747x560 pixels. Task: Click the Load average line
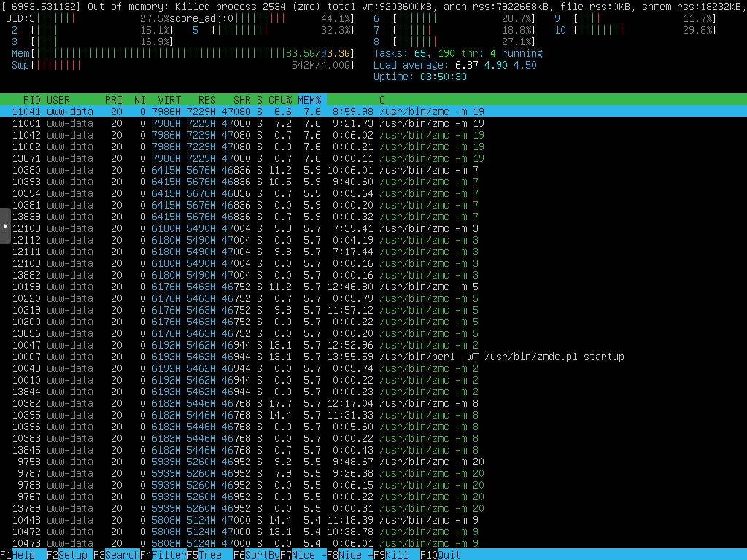455,65
